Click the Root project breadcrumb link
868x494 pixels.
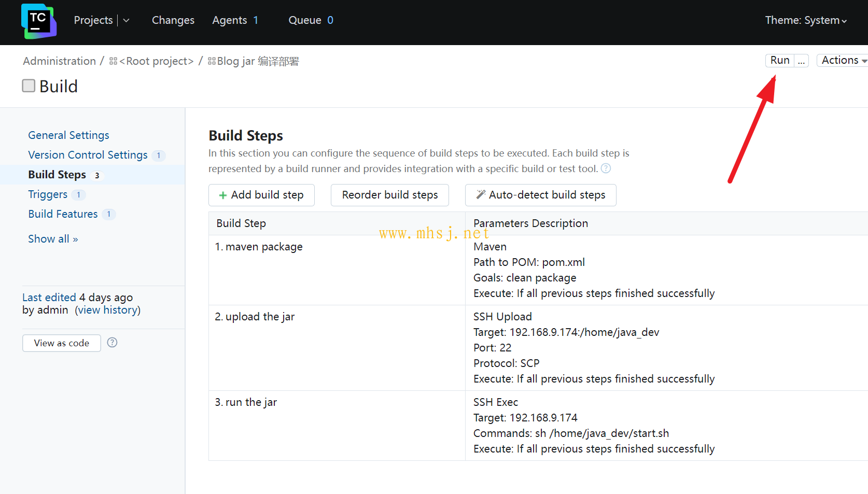(157, 61)
